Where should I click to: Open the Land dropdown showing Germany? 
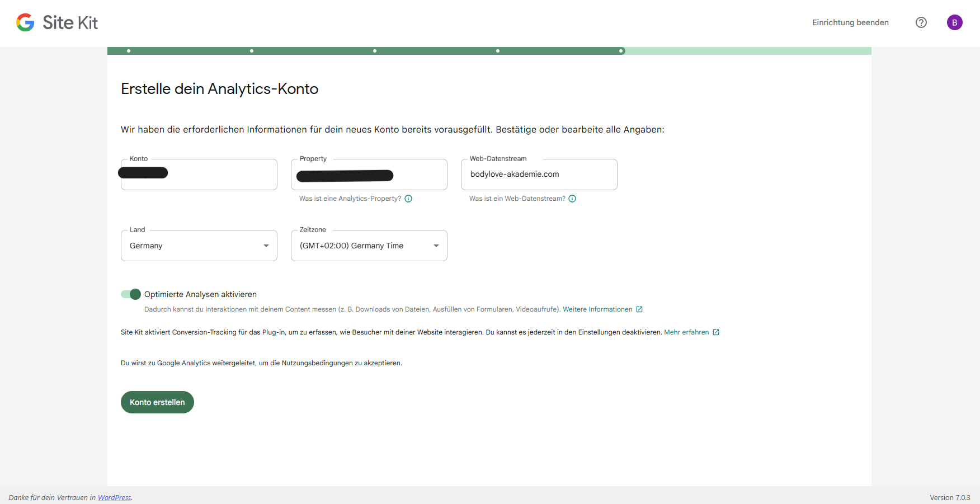(199, 246)
